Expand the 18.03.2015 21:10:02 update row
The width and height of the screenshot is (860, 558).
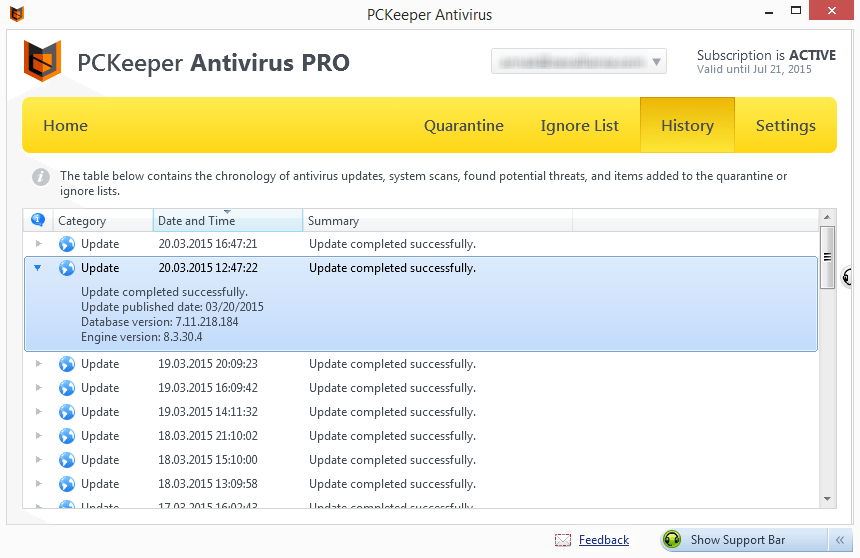[38, 436]
